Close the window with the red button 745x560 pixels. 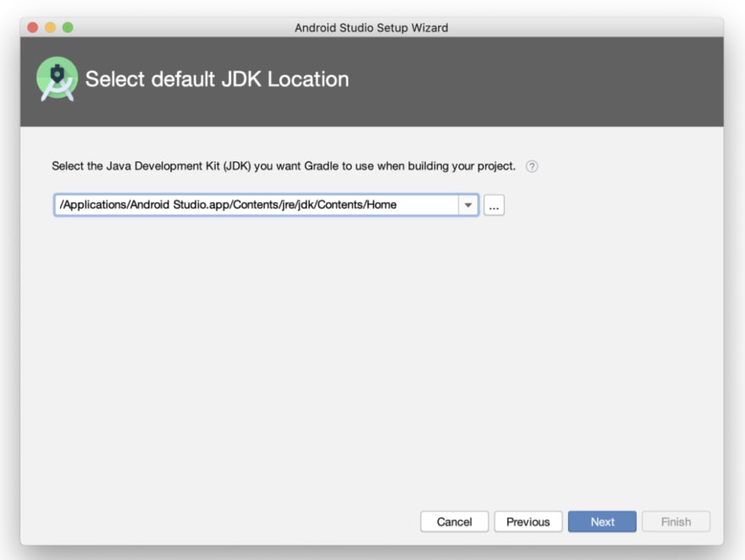(33, 28)
